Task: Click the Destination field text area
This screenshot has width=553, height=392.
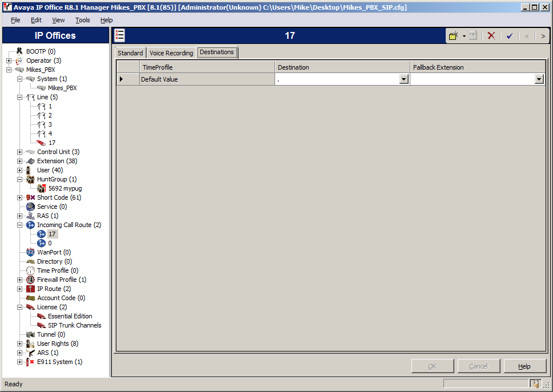Action: (x=337, y=79)
